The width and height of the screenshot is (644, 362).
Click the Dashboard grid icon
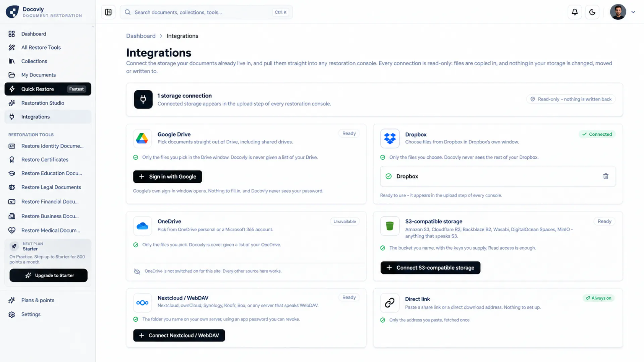(12, 34)
